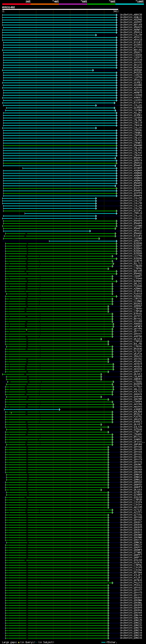Select the UniRef100_A7YXX0 label
This screenshot has height=644, width=146.
coord(131,48)
